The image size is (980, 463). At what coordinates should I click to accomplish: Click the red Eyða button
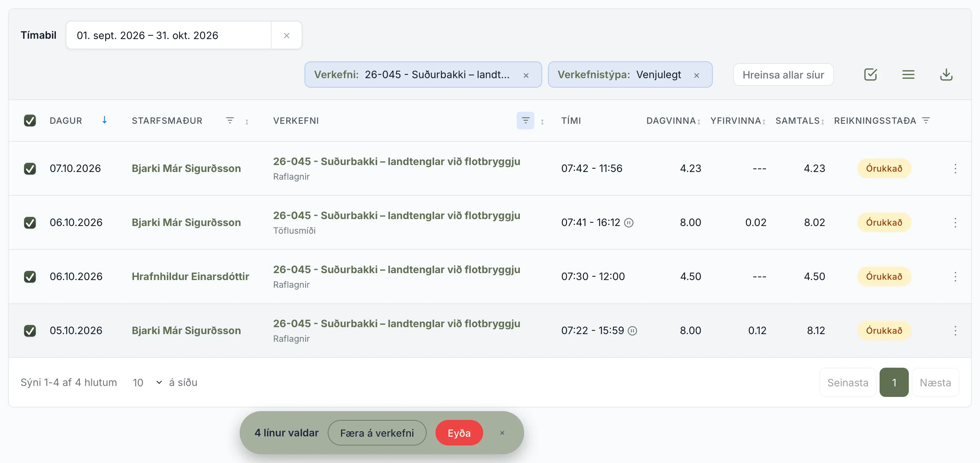click(x=459, y=433)
